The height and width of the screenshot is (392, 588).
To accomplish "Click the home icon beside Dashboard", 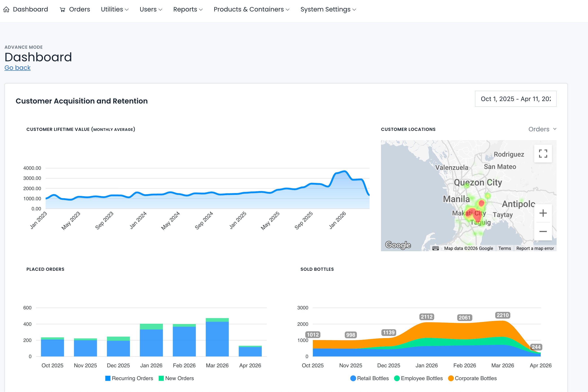I will [x=6, y=9].
